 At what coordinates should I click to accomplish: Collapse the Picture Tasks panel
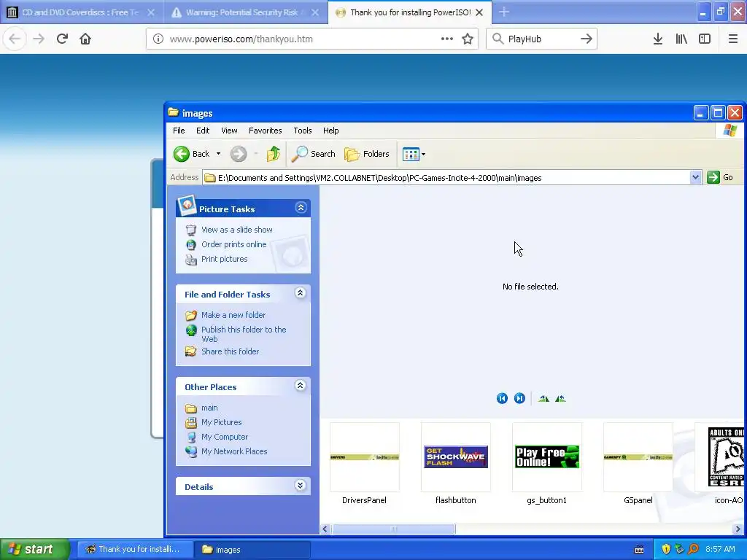pyautogui.click(x=301, y=208)
